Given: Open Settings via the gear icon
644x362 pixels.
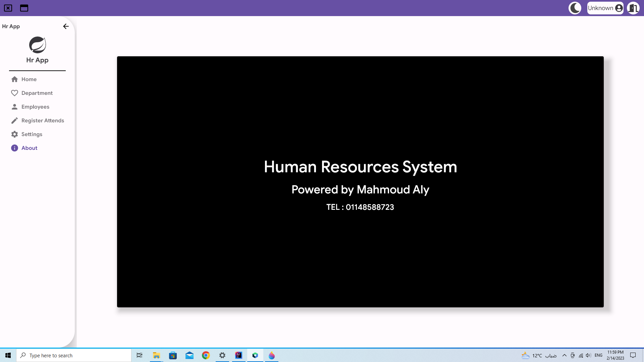Looking at the screenshot, I should click(x=15, y=134).
